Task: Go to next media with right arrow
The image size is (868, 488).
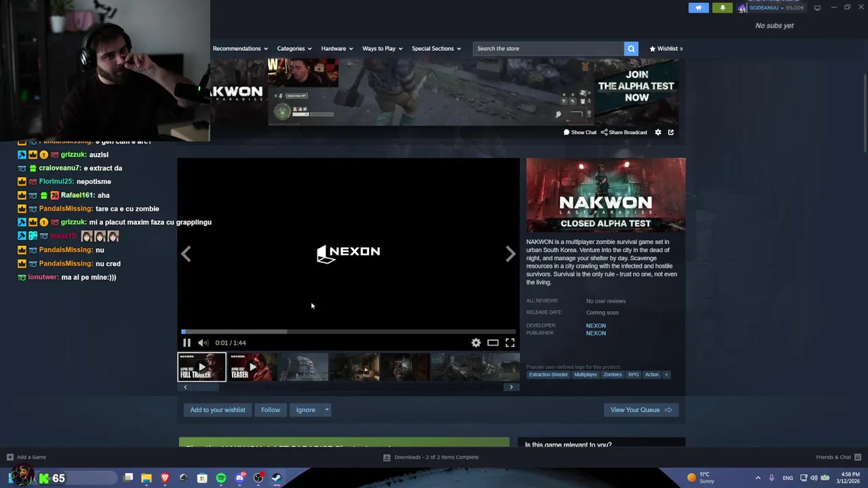Action: [x=511, y=253]
